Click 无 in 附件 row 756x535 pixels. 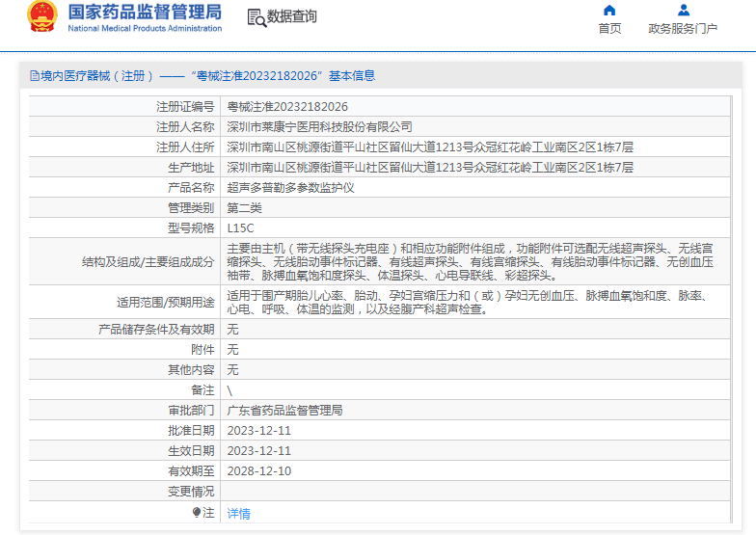(233, 349)
